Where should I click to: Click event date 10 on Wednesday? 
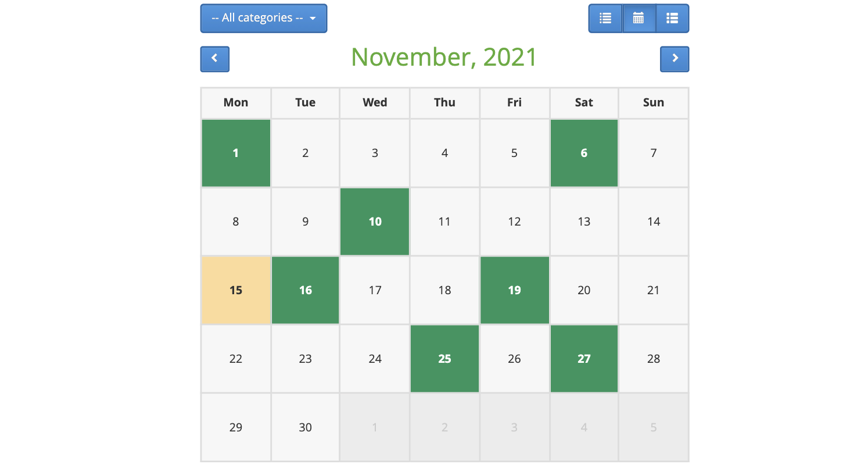coord(375,222)
